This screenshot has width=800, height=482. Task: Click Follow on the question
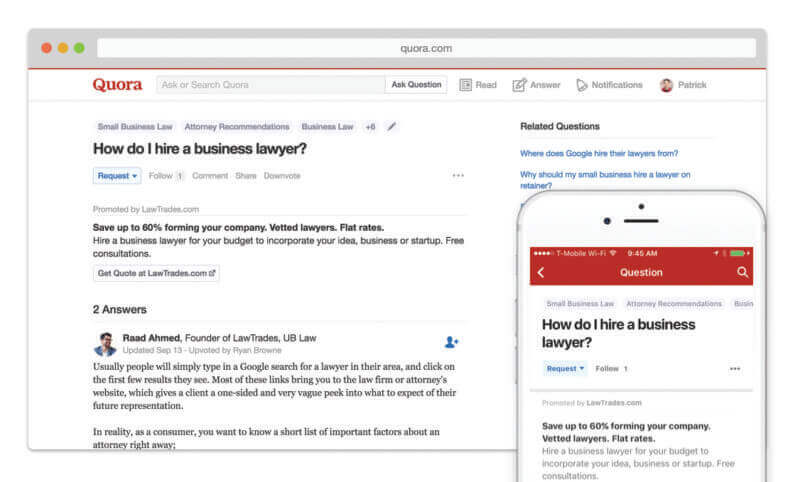pyautogui.click(x=166, y=175)
